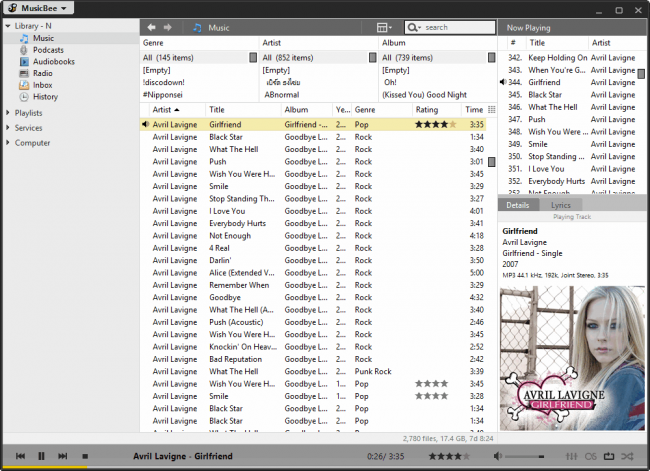This screenshot has height=471, width=650.
Task: Toggle shuffle mode
Action: [x=627, y=456]
